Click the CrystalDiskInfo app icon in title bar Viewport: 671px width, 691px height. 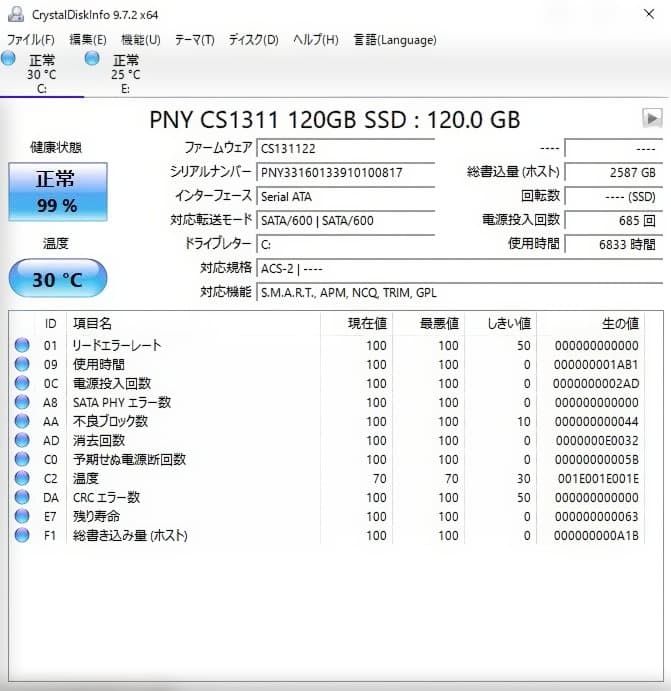click(x=16, y=14)
